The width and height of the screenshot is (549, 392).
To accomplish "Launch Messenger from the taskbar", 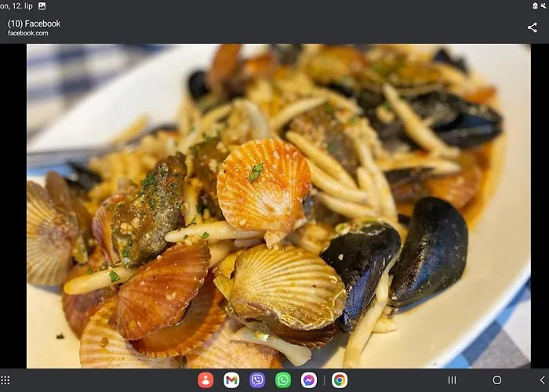I will click(309, 380).
